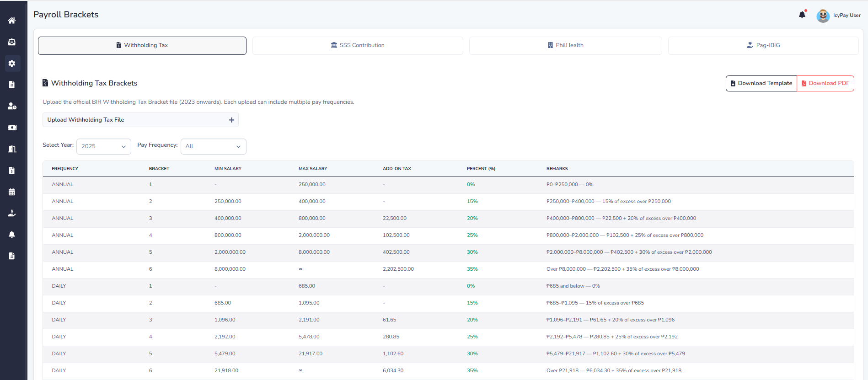Click the 6,034.30 add-on tax cell
The height and width of the screenshot is (380, 868).
click(x=393, y=371)
